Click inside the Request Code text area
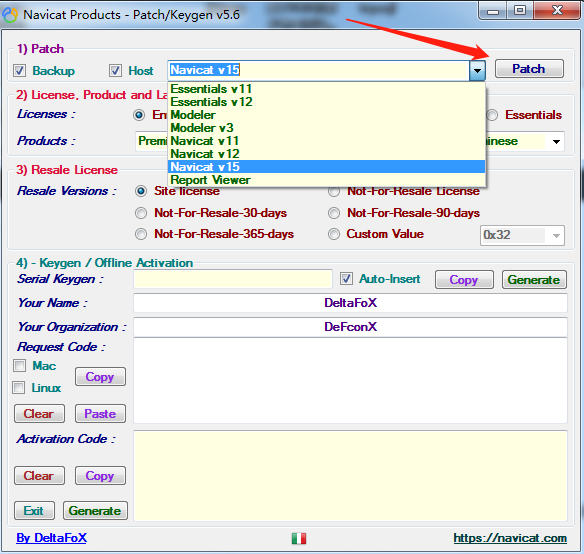Viewport: 584px width, 554px height. 350,380
